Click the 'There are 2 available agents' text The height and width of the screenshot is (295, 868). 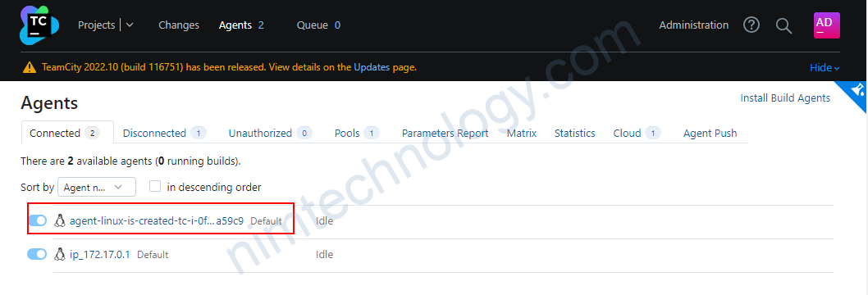coord(130,161)
